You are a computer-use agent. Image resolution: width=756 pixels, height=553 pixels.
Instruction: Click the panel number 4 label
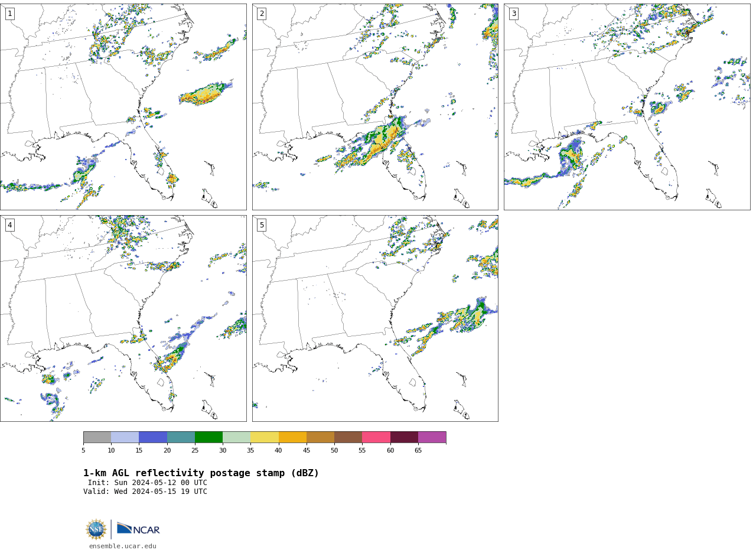click(9, 225)
